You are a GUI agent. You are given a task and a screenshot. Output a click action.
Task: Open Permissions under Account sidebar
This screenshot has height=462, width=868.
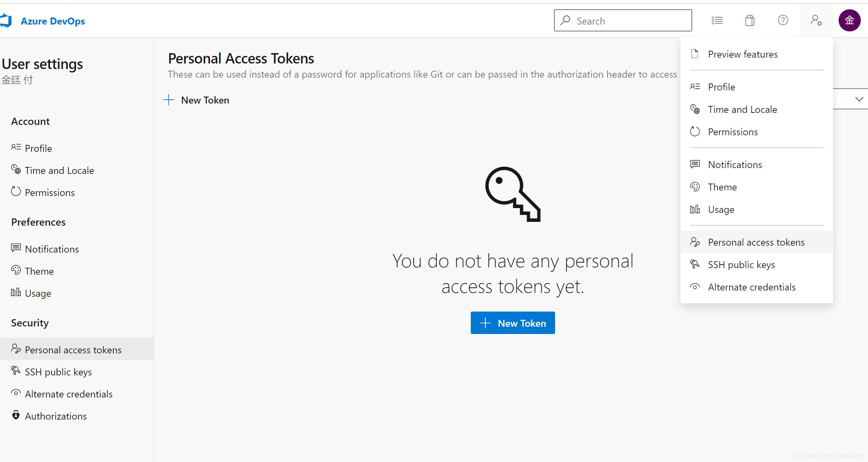click(50, 193)
